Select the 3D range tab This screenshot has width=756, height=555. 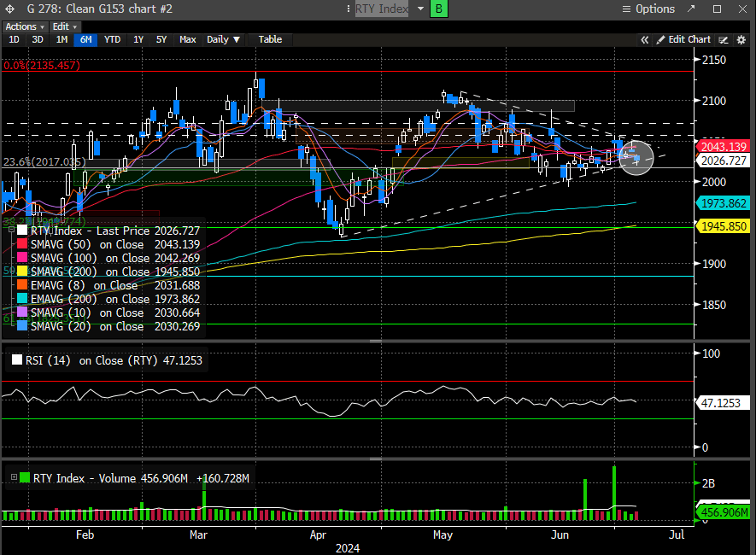(38, 39)
